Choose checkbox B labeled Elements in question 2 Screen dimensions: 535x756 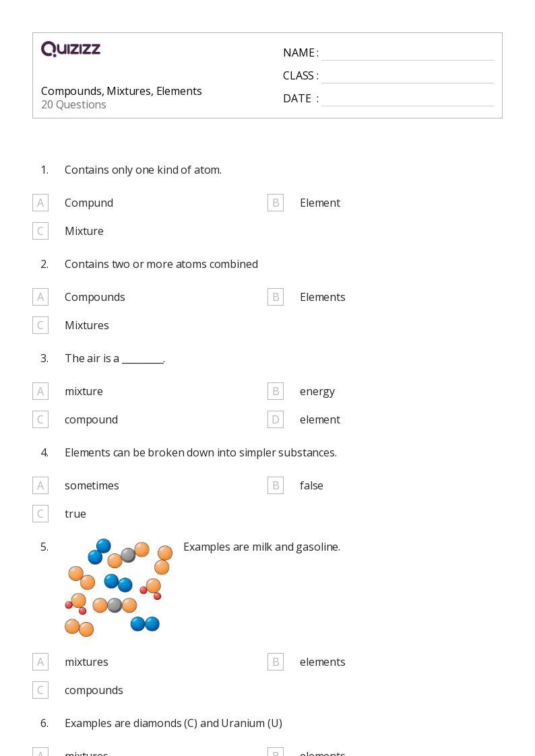276,297
